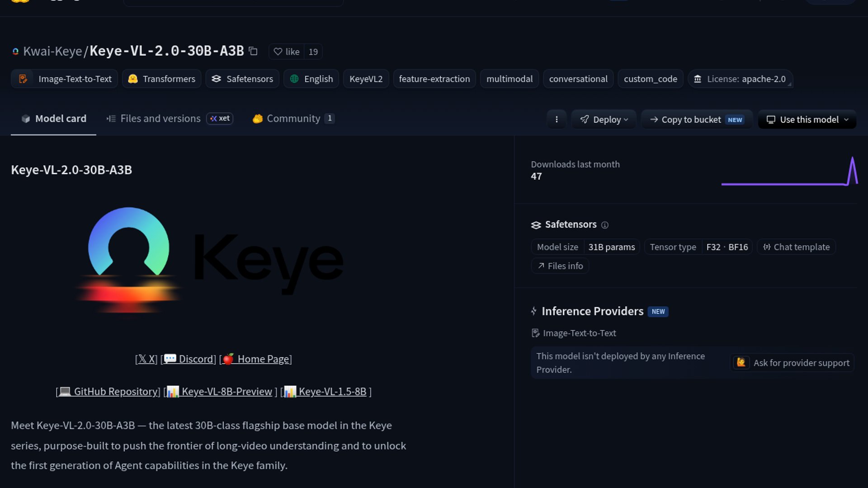Click the custom_code tag
This screenshot has height=488, width=868.
coord(651,79)
